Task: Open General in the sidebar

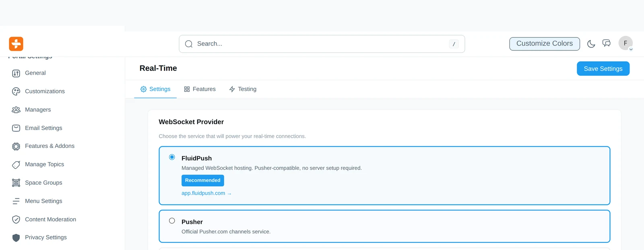Action: (35, 73)
